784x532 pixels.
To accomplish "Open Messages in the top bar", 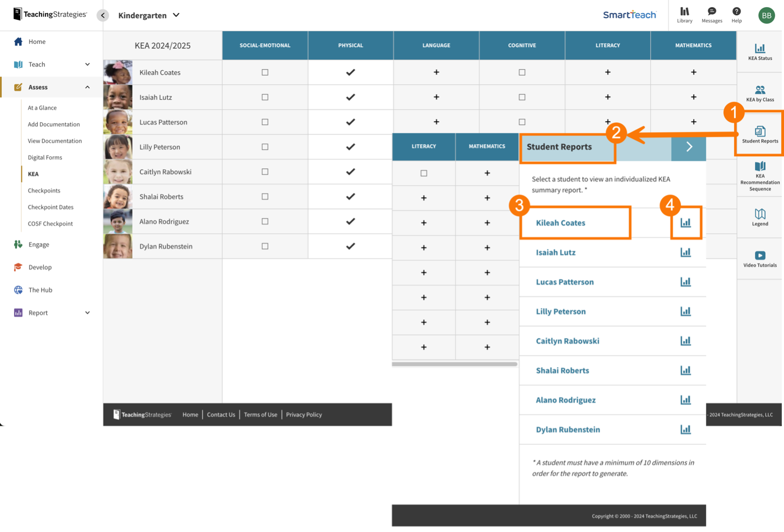I will pos(712,15).
